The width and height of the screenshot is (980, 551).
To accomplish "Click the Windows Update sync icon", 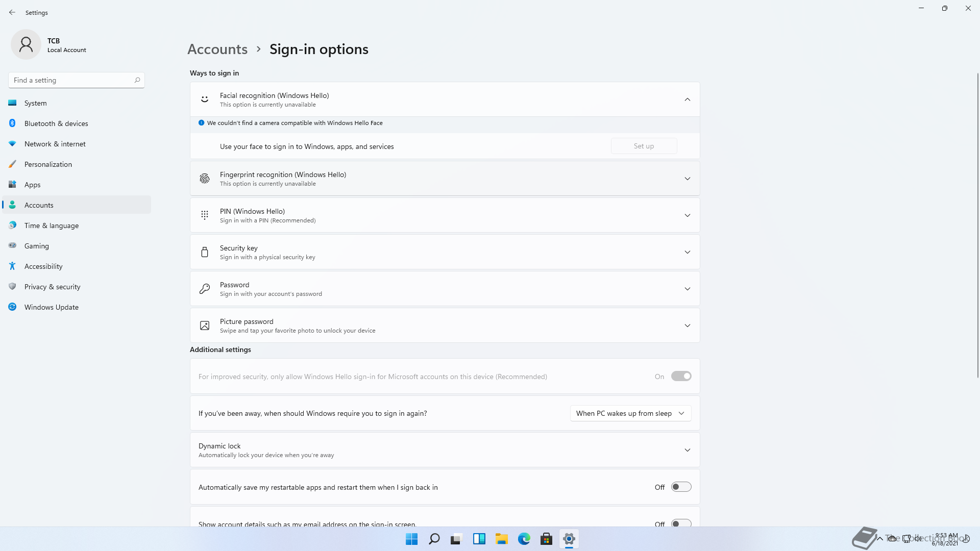I will click(12, 307).
